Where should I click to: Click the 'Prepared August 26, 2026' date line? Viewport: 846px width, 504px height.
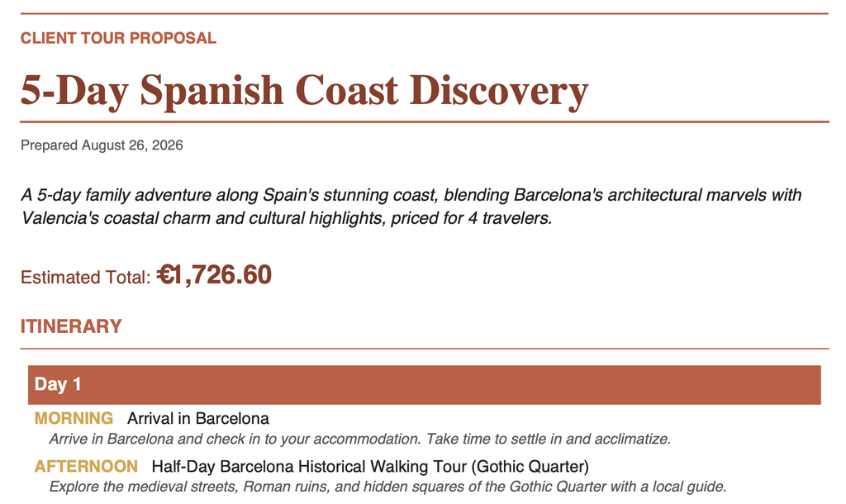[x=102, y=145]
